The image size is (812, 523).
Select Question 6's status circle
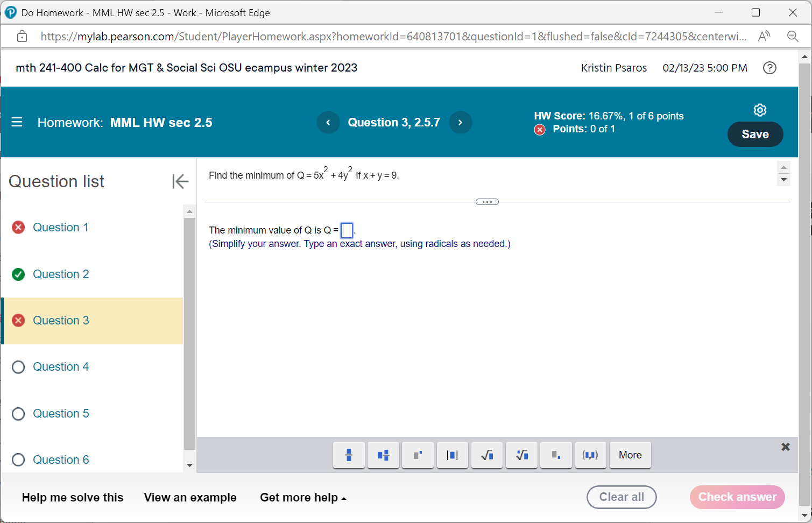pyautogui.click(x=18, y=460)
